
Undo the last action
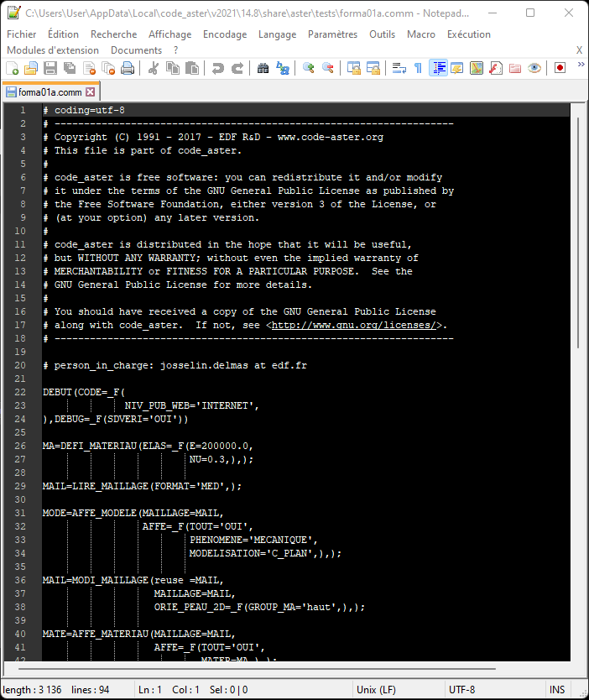click(218, 68)
